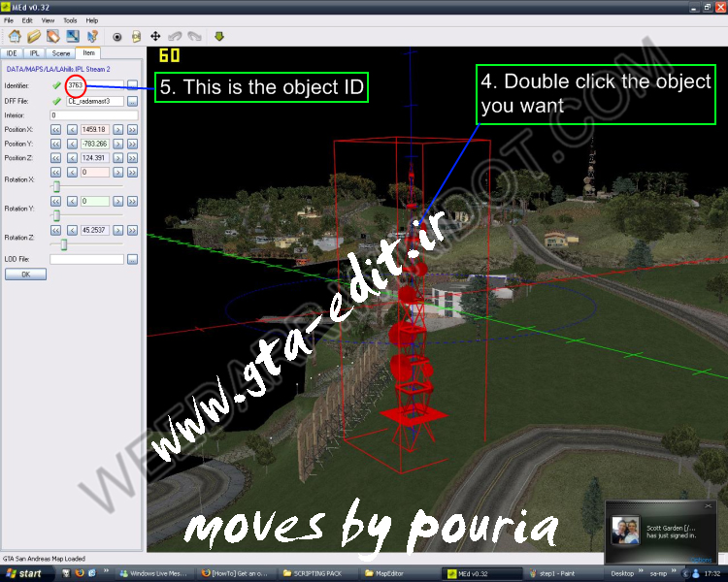Click the redo arrow toolbar icon
Image resolution: width=728 pixels, height=582 pixels.
click(194, 36)
